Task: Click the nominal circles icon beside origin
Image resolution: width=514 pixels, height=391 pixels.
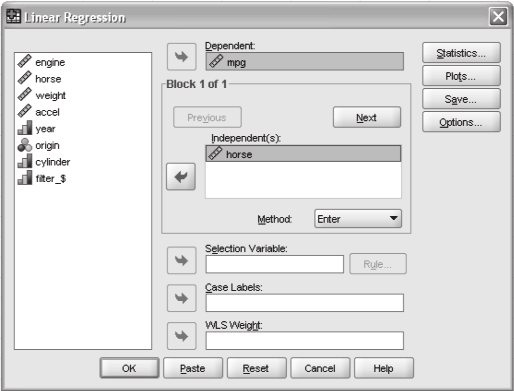Action: click(x=25, y=145)
